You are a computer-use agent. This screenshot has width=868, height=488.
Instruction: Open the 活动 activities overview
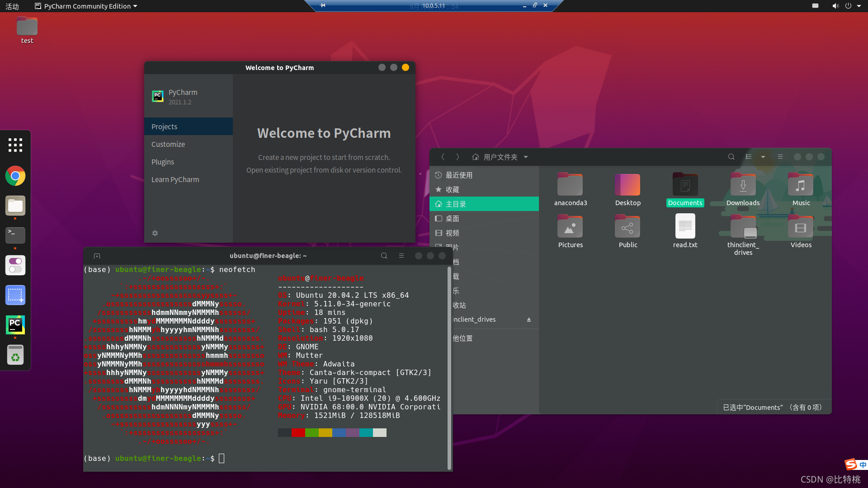point(12,6)
